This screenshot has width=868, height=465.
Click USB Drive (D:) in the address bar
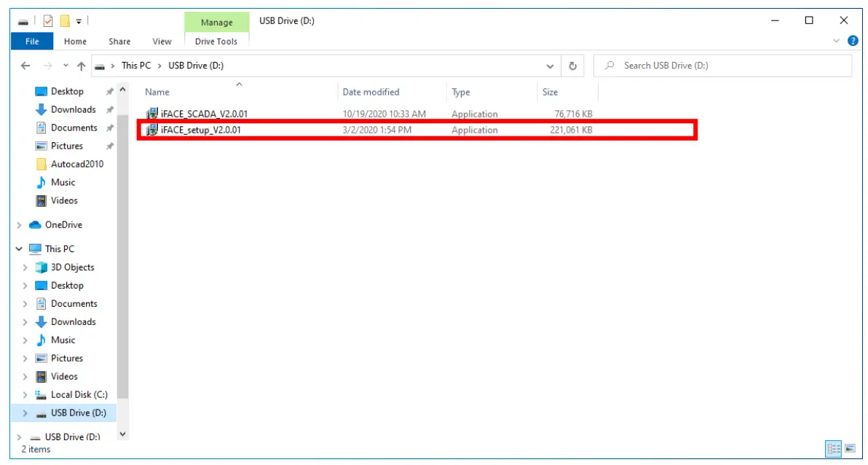196,66
